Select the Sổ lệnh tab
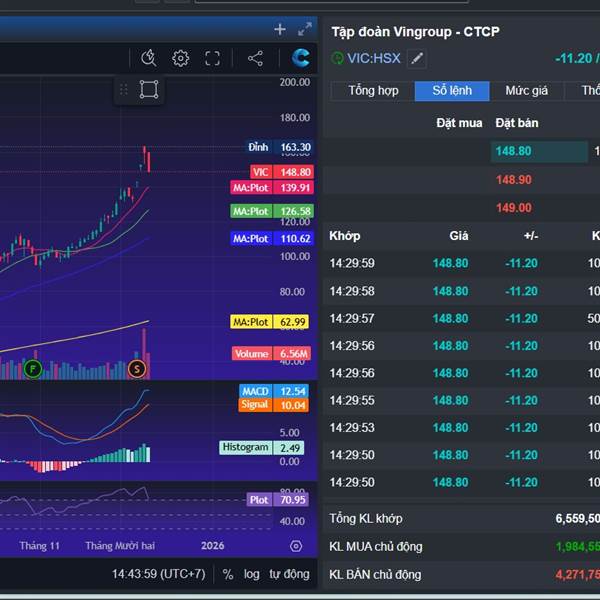 coord(452,91)
